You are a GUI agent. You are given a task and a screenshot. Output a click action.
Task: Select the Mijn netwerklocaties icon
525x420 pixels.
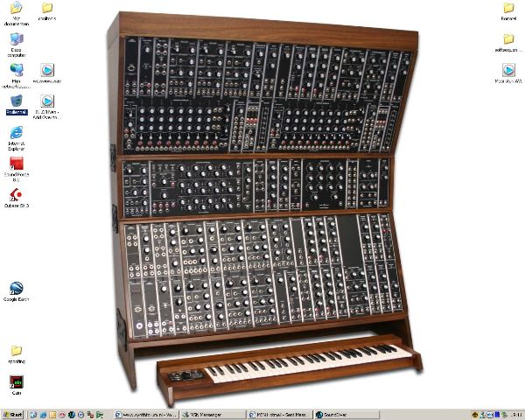pyautogui.click(x=17, y=76)
